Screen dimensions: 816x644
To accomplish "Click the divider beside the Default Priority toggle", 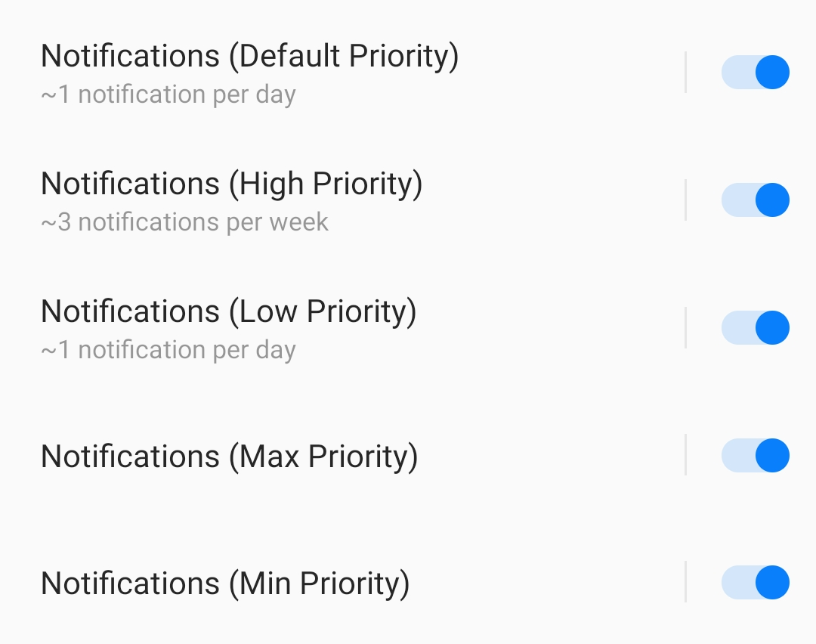I will 686,72.
